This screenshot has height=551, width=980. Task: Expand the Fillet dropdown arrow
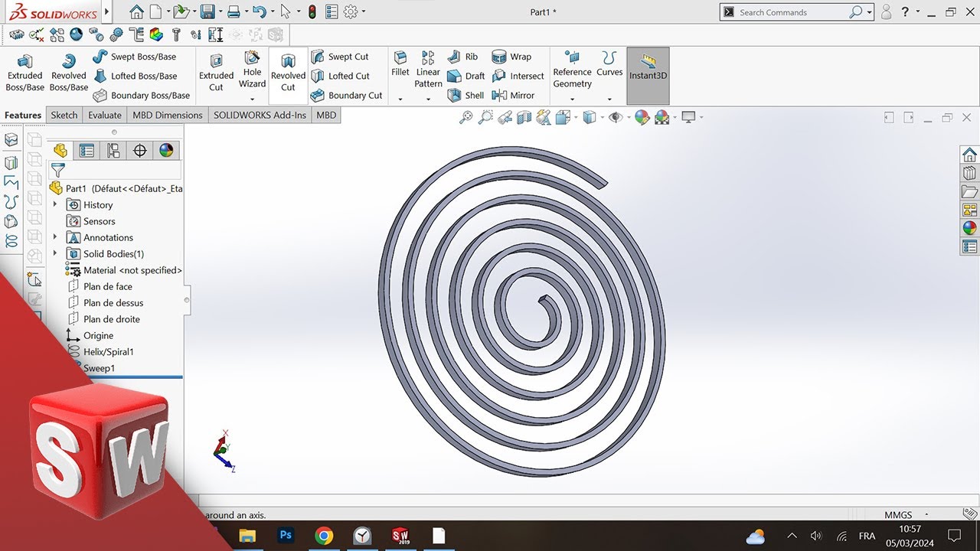(400, 99)
